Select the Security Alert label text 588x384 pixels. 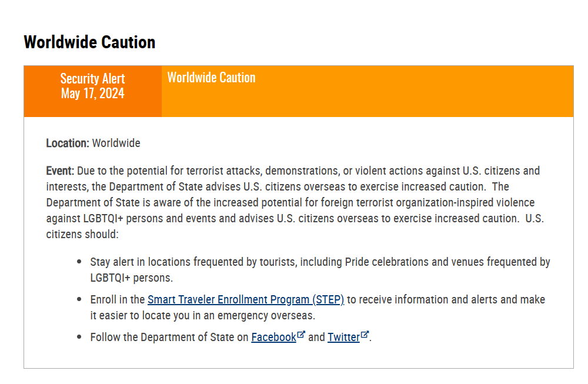(92, 79)
